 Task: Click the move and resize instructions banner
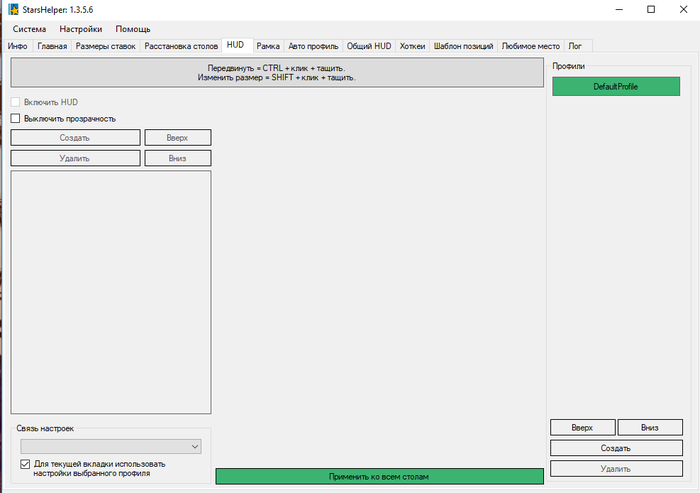click(277, 73)
